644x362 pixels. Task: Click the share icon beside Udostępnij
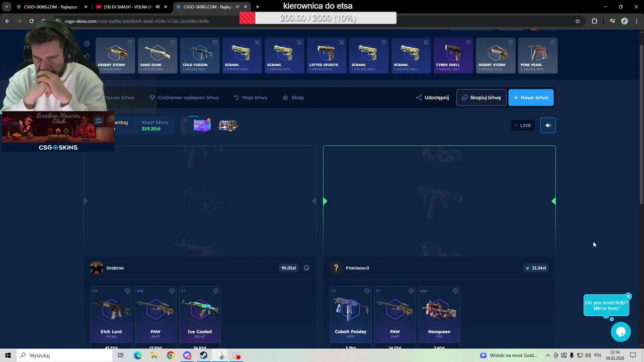click(419, 98)
